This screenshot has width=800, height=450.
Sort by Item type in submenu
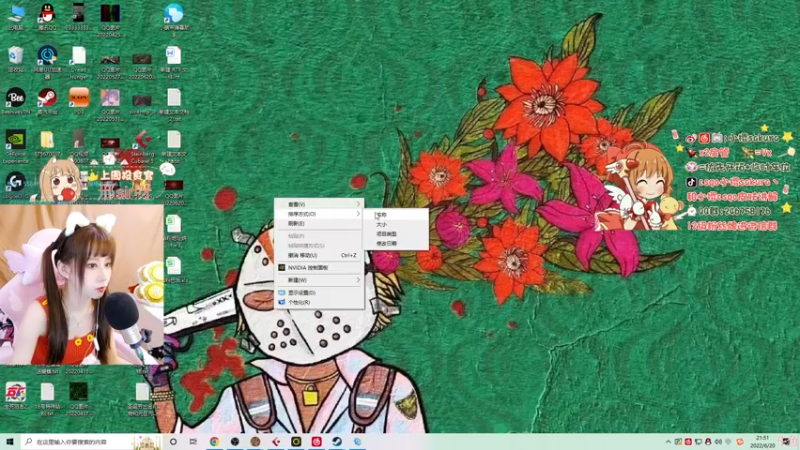pos(395,234)
